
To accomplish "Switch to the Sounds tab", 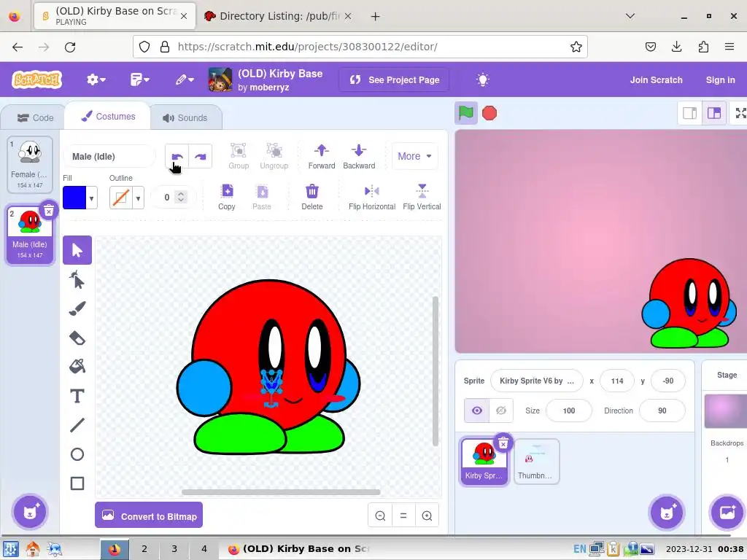I will pos(185,117).
